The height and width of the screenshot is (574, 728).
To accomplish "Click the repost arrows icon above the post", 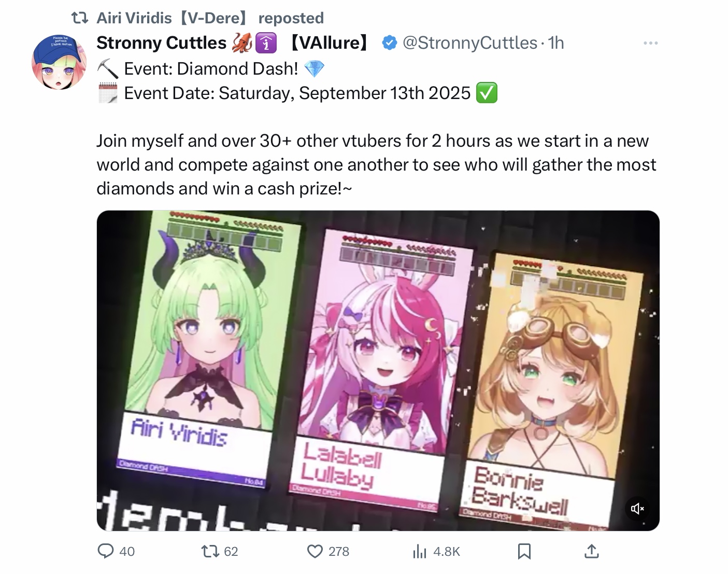I will click(x=80, y=18).
